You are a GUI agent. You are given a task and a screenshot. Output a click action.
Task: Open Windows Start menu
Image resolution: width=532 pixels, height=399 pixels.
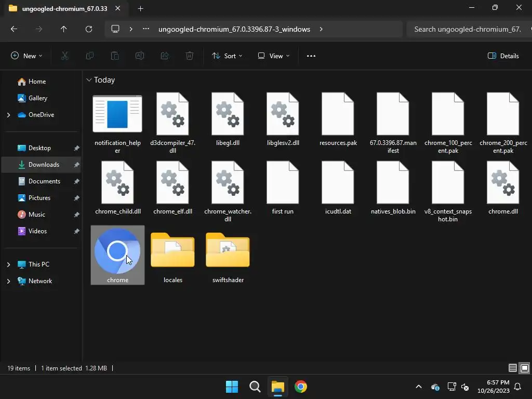click(x=232, y=387)
